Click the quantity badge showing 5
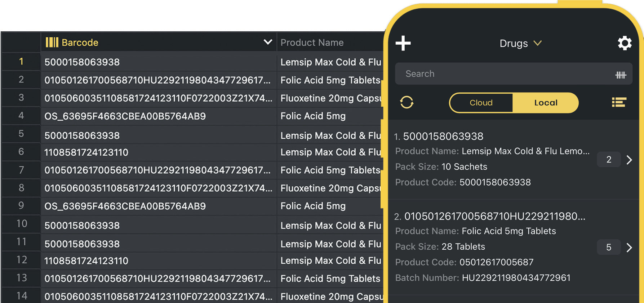The width and height of the screenshot is (644, 303). [x=609, y=248]
